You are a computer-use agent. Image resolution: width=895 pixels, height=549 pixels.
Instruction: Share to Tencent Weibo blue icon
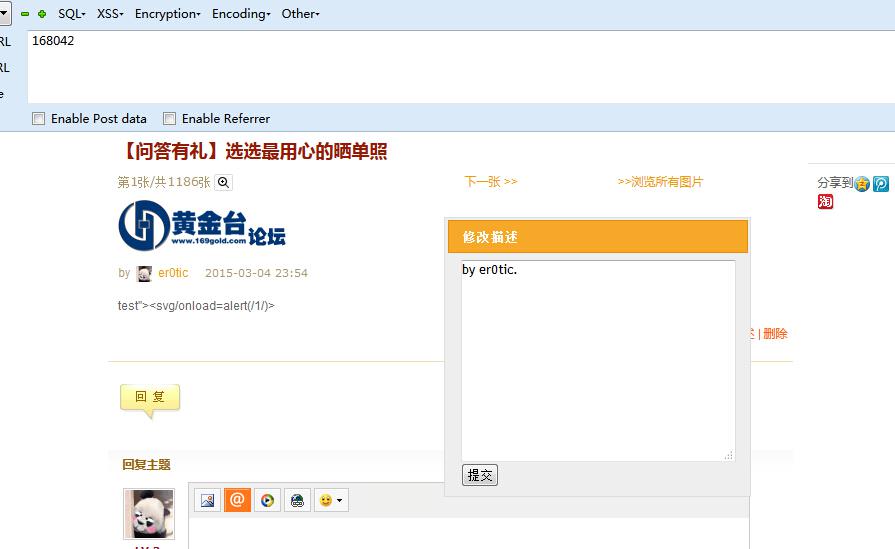(x=881, y=184)
